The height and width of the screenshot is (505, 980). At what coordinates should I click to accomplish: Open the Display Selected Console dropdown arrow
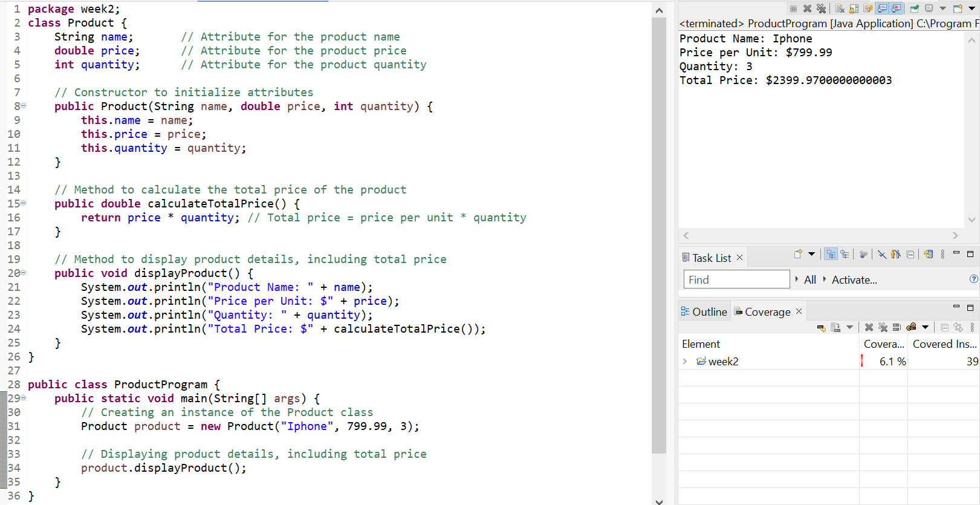click(x=943, y=8)
